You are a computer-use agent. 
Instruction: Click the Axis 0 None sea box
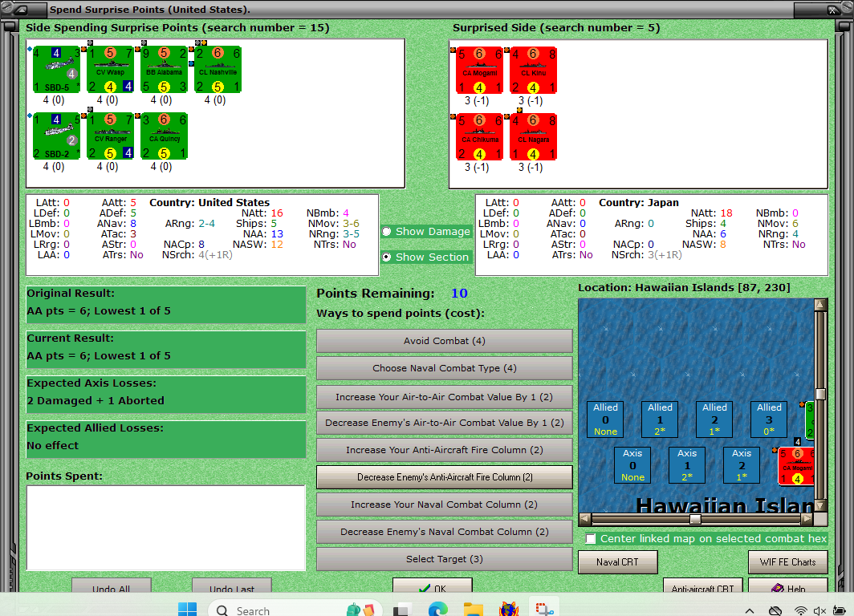[x=632, y=465]
